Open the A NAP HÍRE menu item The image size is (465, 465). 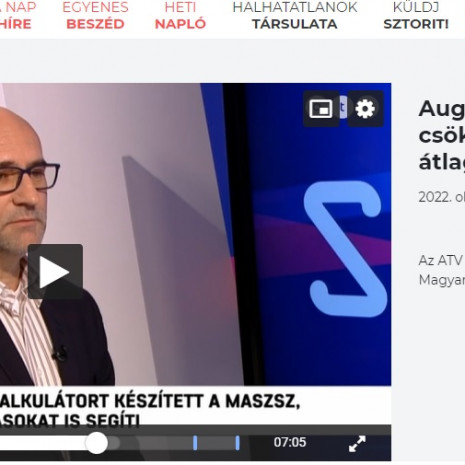pos(16,16)
